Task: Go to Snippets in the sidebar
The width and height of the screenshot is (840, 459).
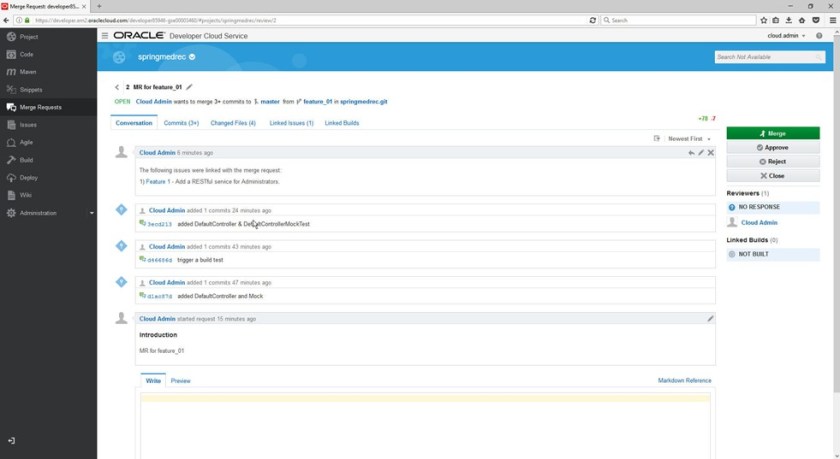Action: (30, 89)
